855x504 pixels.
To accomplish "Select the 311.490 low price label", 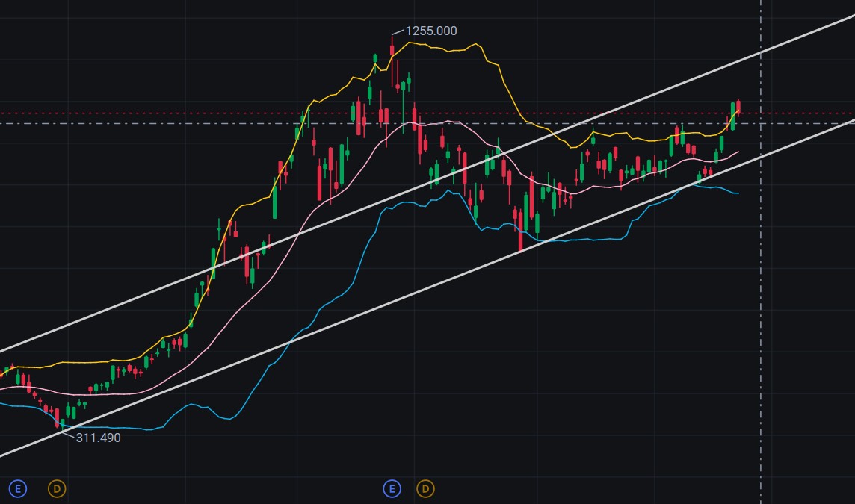I will 98,438.
